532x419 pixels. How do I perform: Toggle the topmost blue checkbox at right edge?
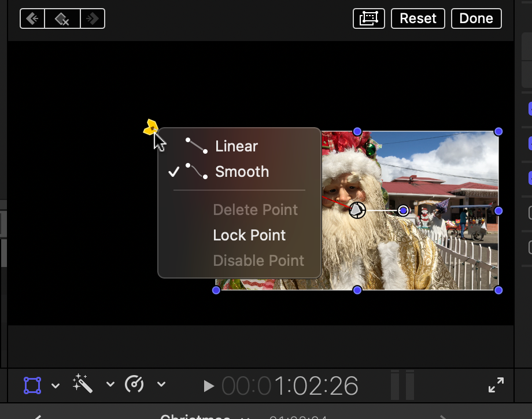point(529,109)
